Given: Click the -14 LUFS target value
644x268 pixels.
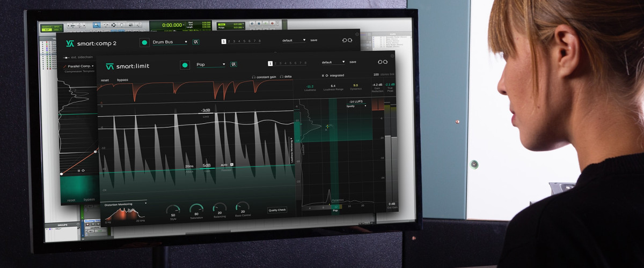Looking at the screenshot, I should point(357,101).
